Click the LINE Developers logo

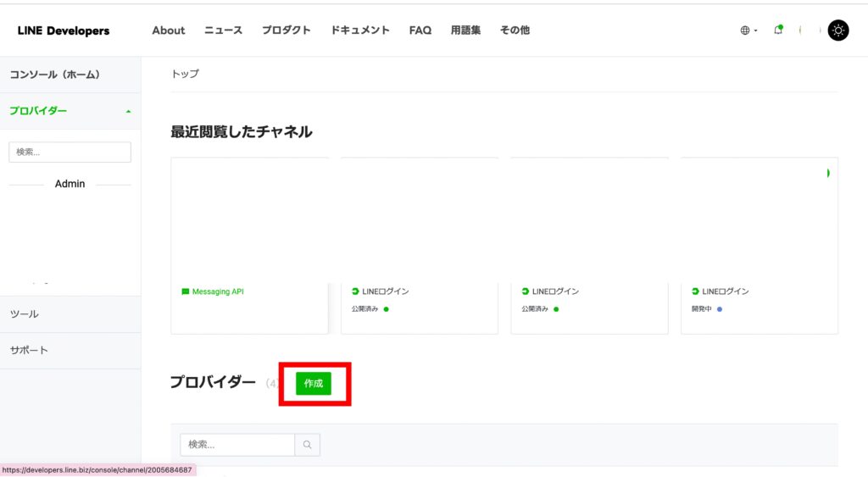[x=63, y=31]
